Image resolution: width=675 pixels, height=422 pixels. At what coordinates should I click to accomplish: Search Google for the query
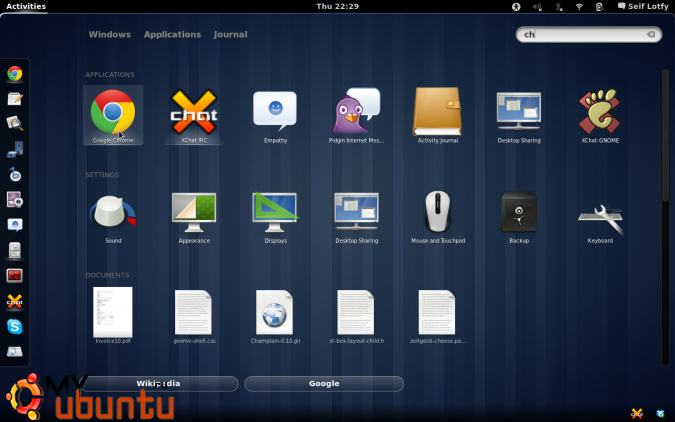click(324, 384)
